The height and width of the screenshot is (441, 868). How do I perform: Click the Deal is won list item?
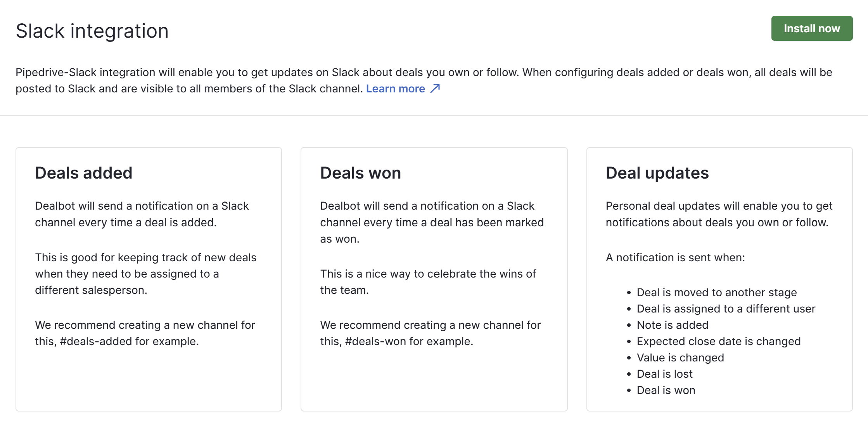coord(666,390)
